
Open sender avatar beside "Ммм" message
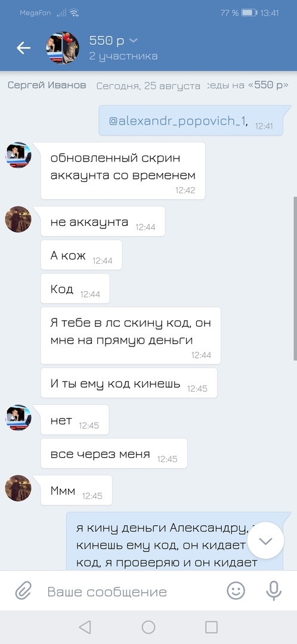(18, 488)
